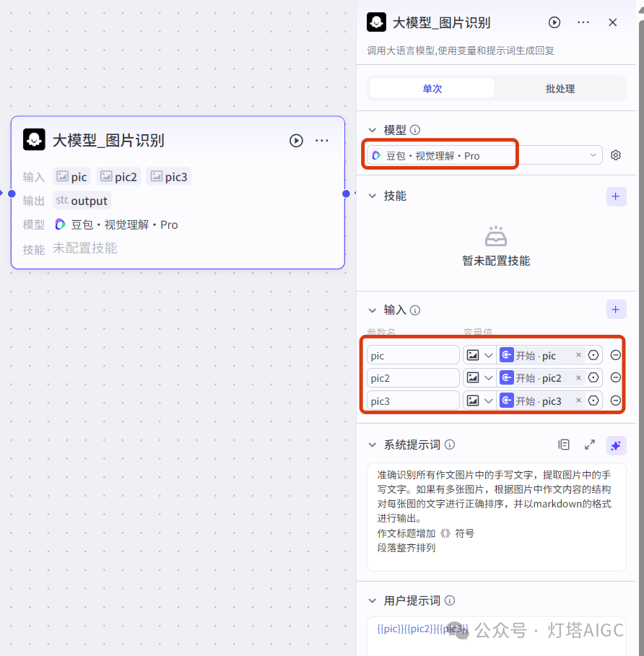Clear the 开始 - pic variable reference
This screenshot has height=656, width=644.
point(578,355)
